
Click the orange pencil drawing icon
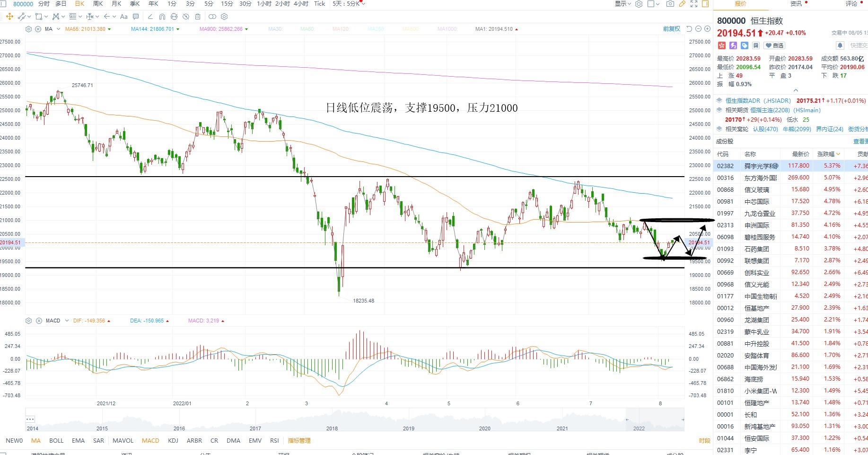point(682,4)
